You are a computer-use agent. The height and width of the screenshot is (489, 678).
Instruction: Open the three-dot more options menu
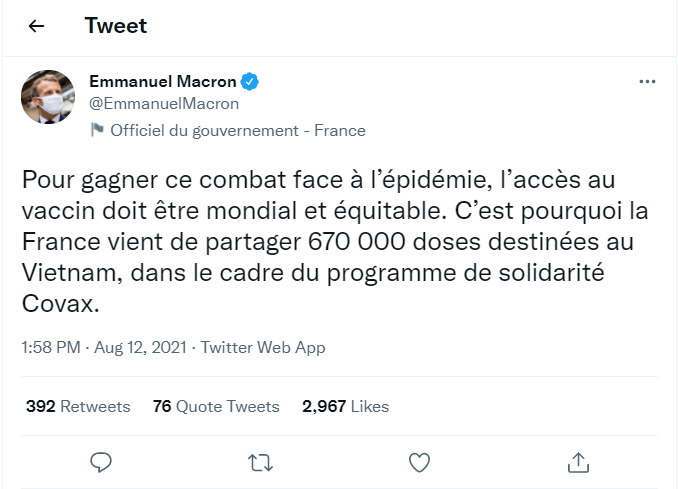tap(647, 81)
